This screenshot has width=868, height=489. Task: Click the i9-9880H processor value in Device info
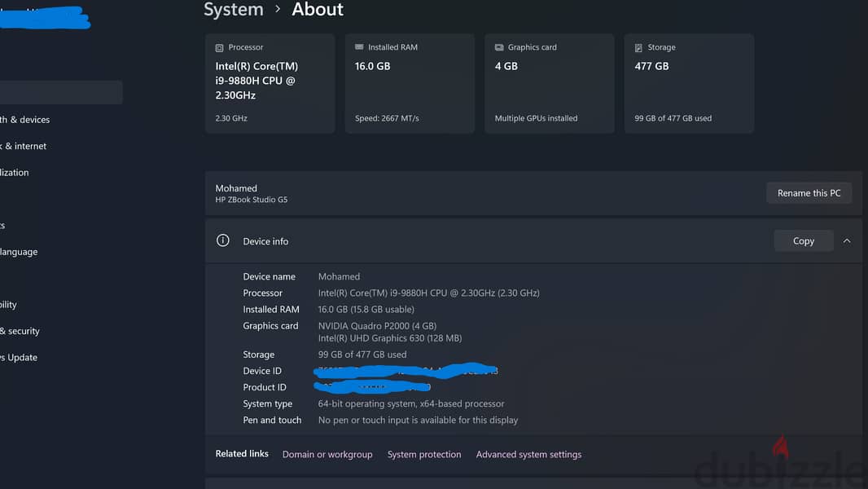(428, 293)
